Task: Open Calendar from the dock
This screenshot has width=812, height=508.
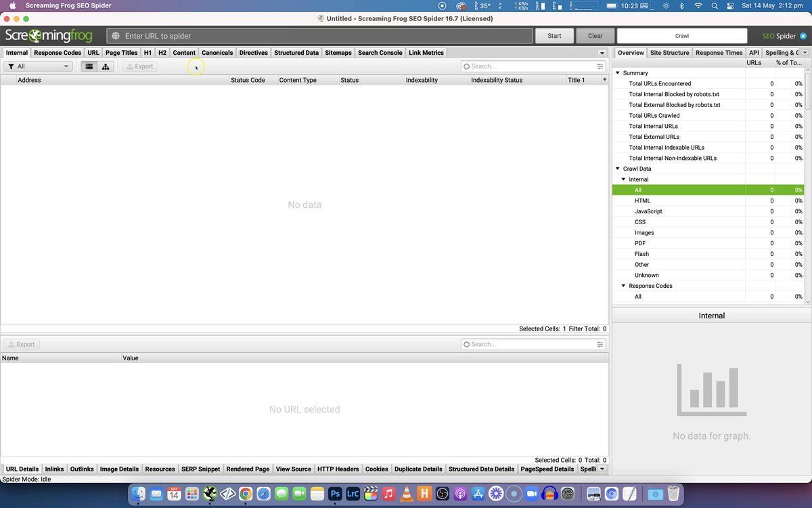Action: (x=174, y=494)
